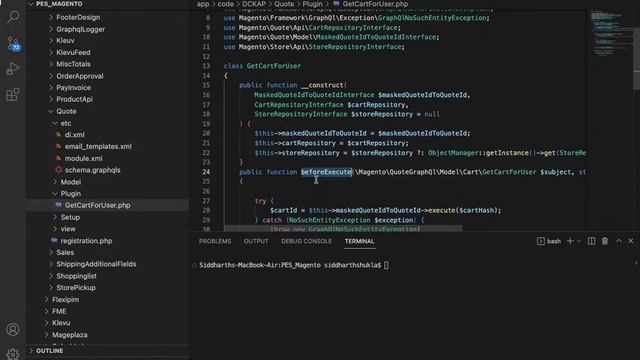Click the highlighted beforeExecute function name
The image size is (640, 360).
point(327,172)
